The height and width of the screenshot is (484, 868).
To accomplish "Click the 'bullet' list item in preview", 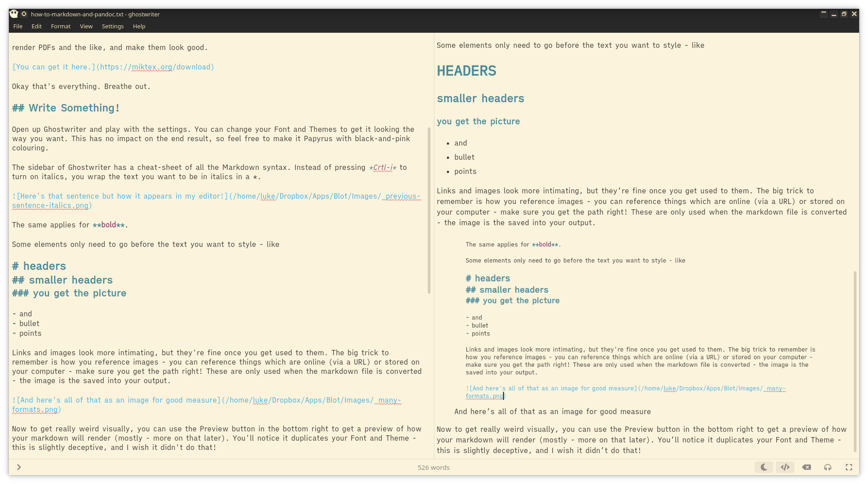I will tap(464, 157).
